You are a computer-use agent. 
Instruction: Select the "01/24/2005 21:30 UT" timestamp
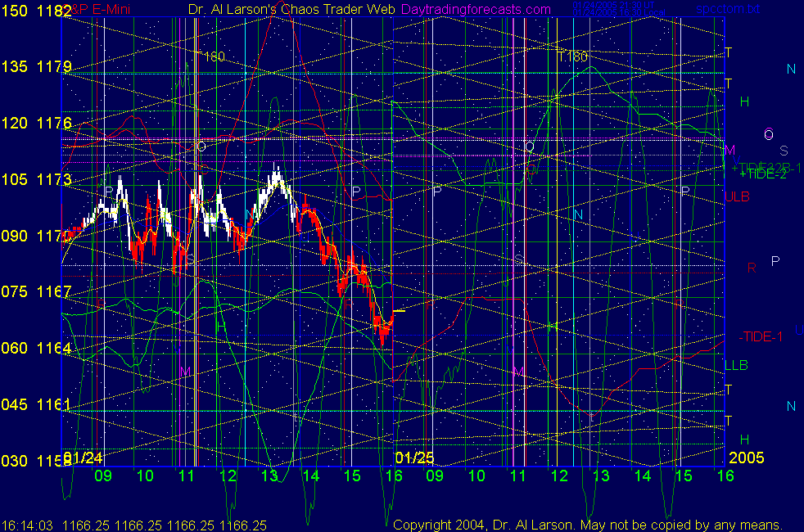click(x=613, y=5)
